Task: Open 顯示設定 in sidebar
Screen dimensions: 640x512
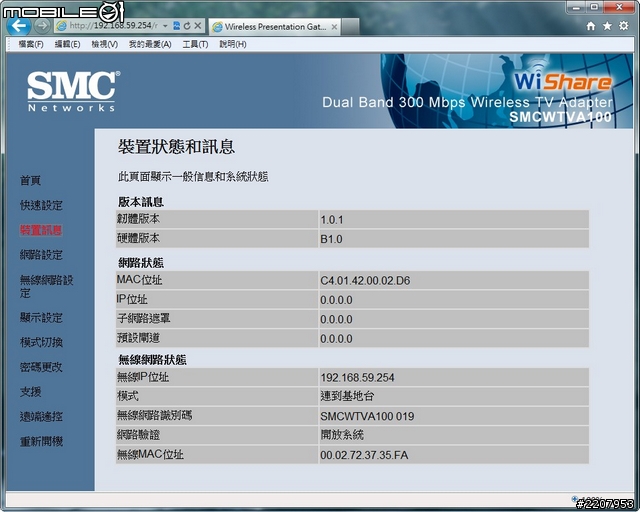Action: click(41, 318)
